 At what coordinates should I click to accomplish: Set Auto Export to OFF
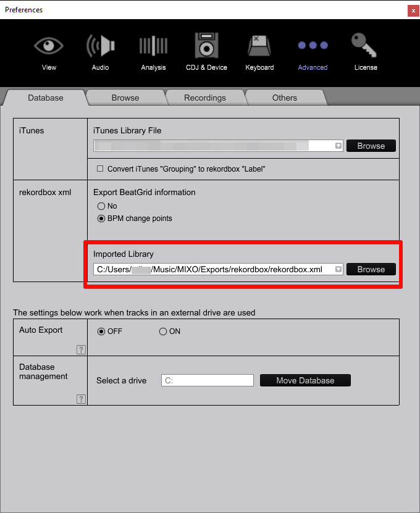(x=101, y=332)
